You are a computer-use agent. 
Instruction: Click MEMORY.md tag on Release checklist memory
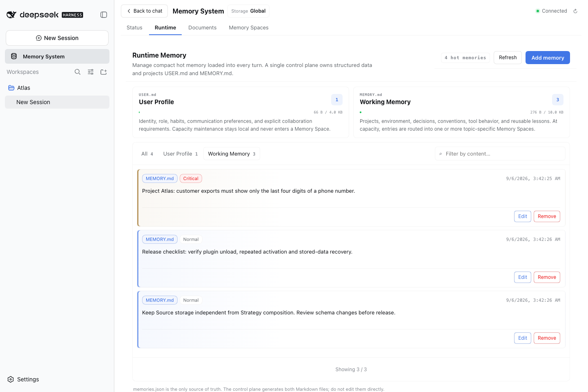pos(160,239)
